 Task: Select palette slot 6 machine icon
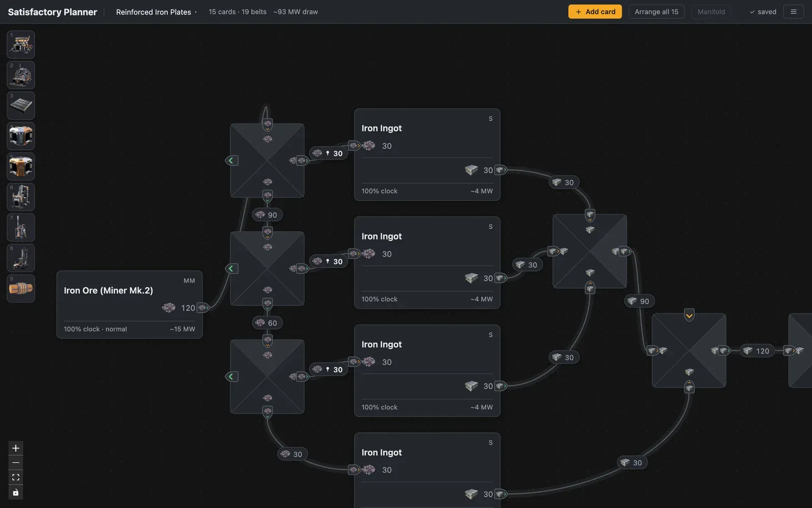[x=21, y=197]
